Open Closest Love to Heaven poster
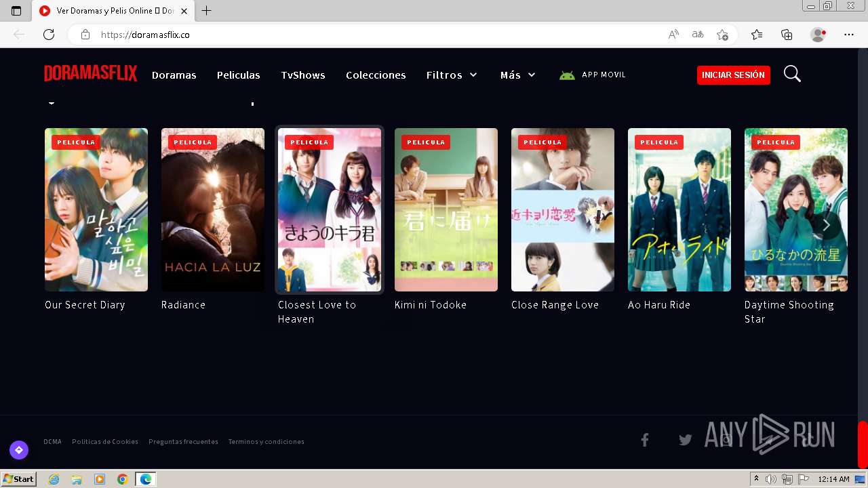Viewport: 868px width, 488px height. point(330,210)
